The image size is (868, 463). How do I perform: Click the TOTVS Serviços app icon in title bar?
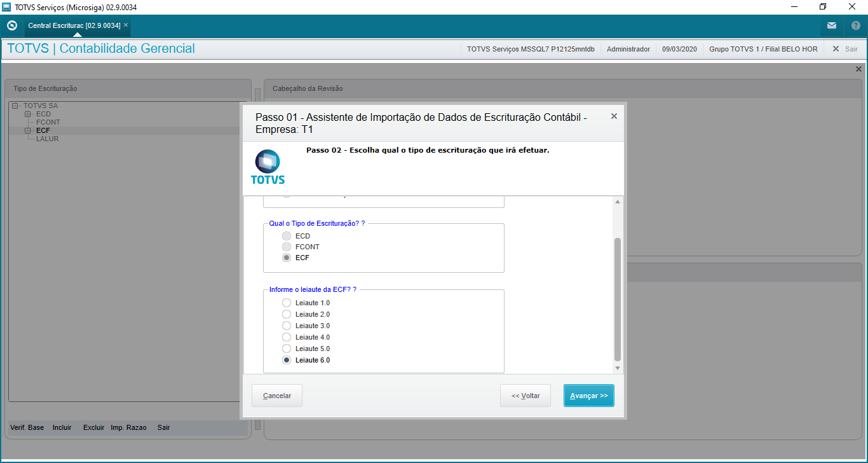(7, 7)
